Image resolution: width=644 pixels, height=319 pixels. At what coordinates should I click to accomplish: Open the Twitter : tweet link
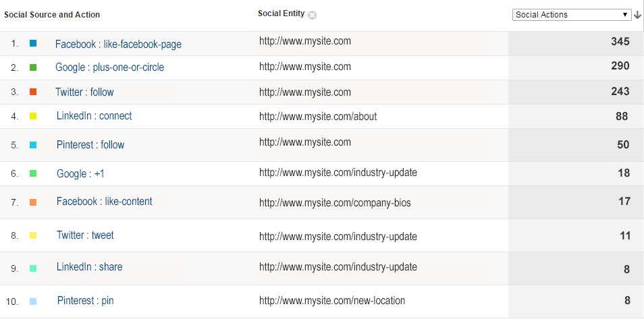tap(85, 235)
